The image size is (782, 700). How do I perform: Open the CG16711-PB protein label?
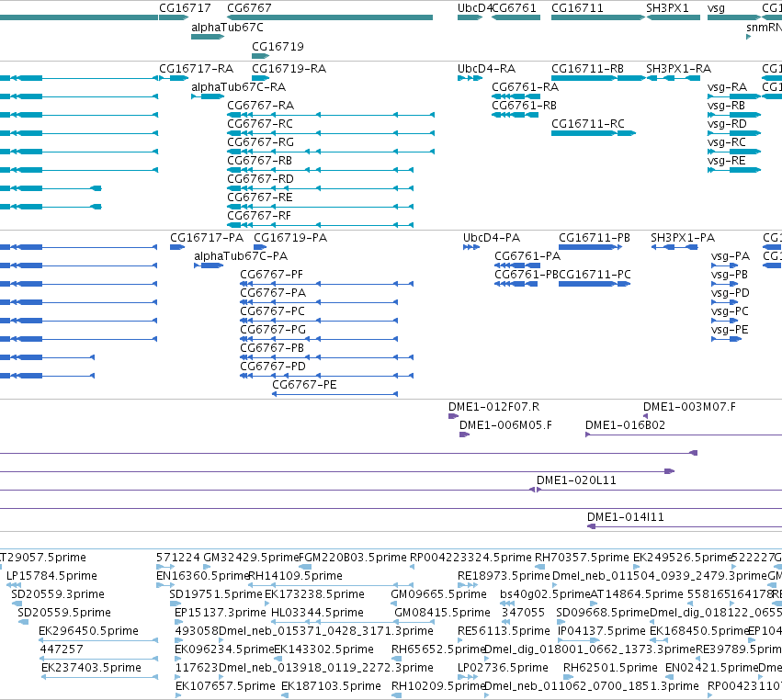595,237
